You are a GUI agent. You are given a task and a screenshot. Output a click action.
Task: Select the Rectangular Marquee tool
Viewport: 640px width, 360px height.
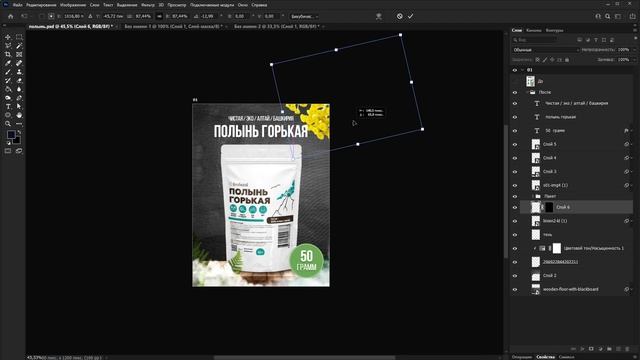[x=19, y=37]
